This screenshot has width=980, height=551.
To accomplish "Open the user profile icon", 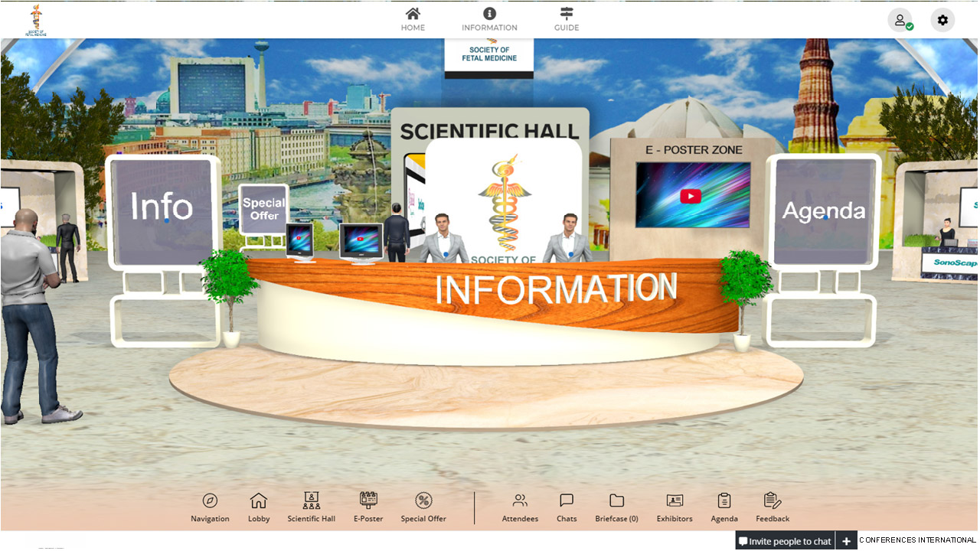I will (x=900, y=20).
